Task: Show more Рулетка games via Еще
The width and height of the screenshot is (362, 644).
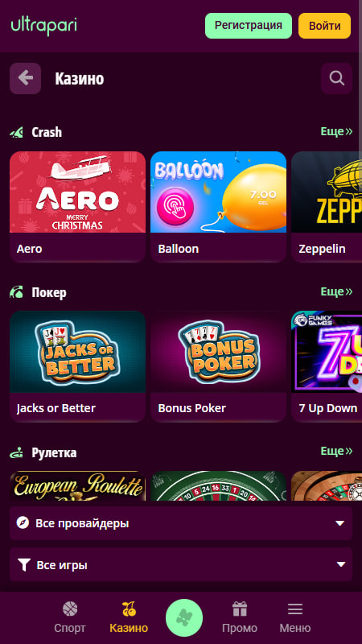Action: point(336,451)
